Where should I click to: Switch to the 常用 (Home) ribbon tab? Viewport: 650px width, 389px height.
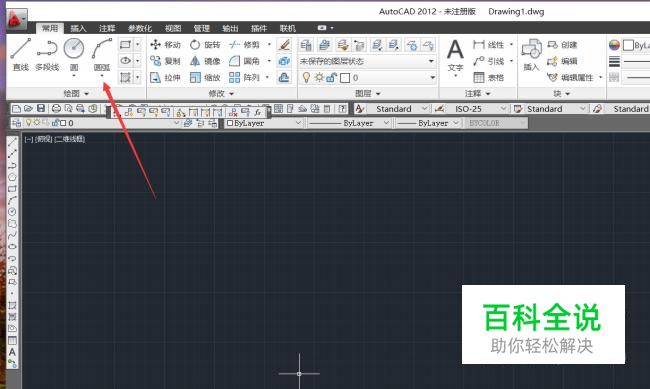(49, 28)
